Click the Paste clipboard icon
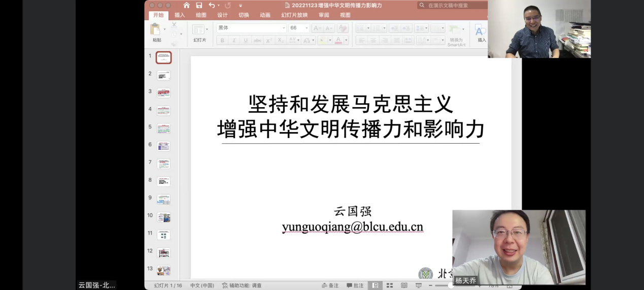The width and height of the screenshot is (644, 290). 156,29
